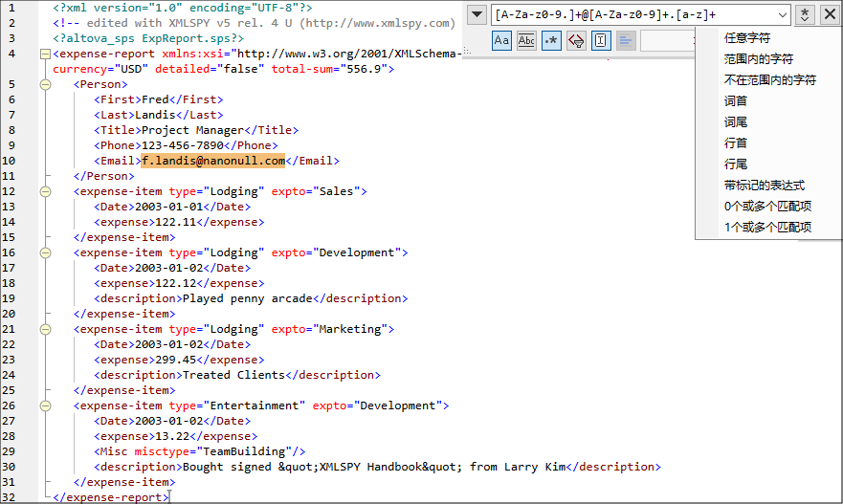Choose 词首 in the regex menu
The height and width of the screenshot is (504, 843).
(736, 101)
